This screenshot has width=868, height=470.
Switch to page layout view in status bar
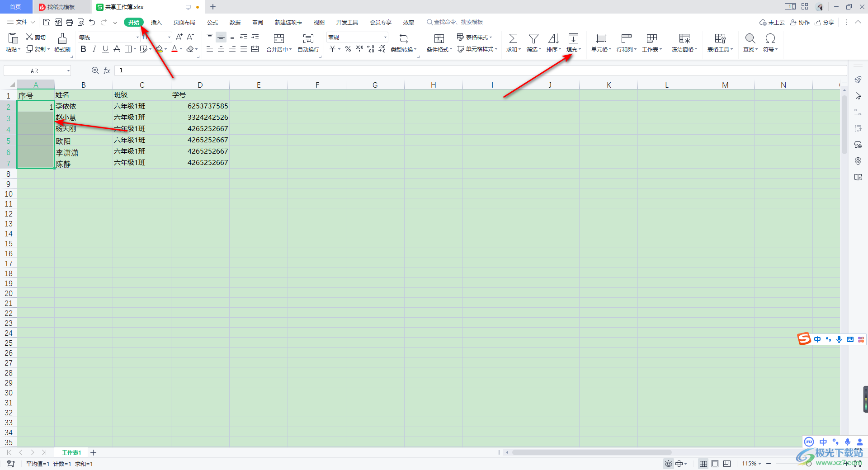tap(715, 464)
